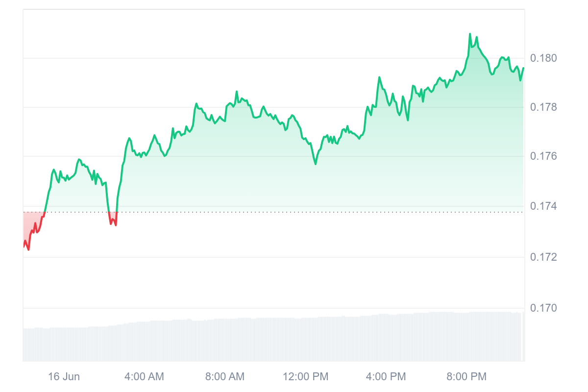Viewport: 588px width, 392px height.
Task: Click the price line's dip after 12:00 PM
Action: pyautogui.click(x=316, y=164)
